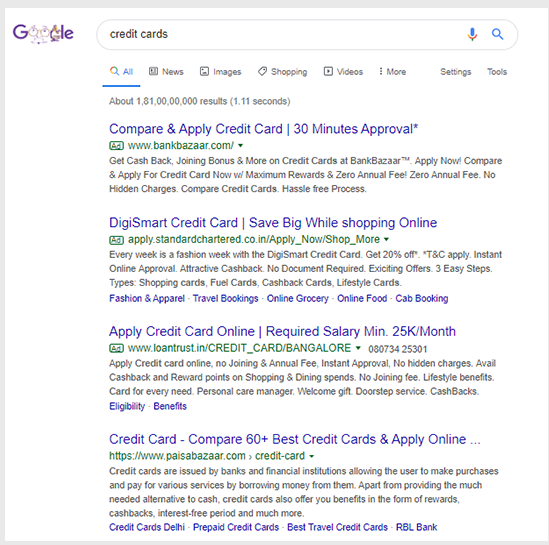Expand the arrow after paisabazaar.com credit-card URL
The height and width of the screenshot is (545, 549).
point(312,456)
